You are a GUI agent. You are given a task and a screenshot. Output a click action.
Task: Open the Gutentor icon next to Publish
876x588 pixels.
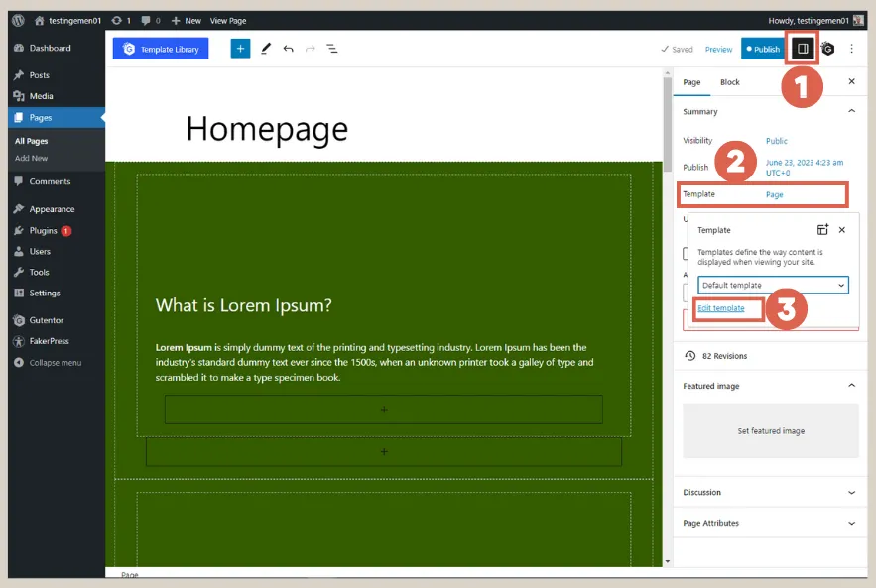click(x=829, y=49)
